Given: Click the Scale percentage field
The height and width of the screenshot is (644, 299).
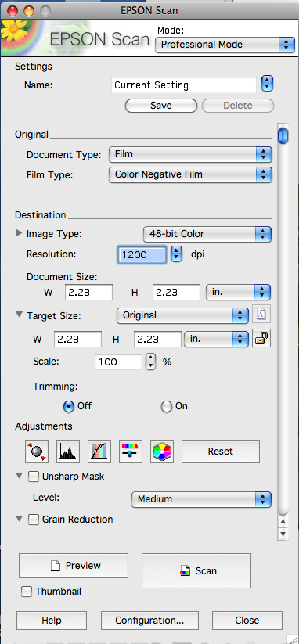Looking at the screenshot, I should 119,362.
